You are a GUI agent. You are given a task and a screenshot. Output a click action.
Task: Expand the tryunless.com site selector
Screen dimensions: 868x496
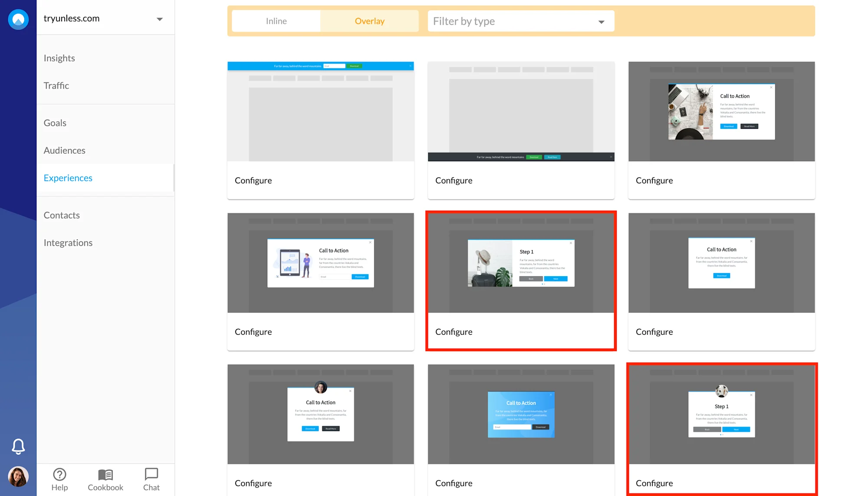pyautogui.click(x=160, y=19)
